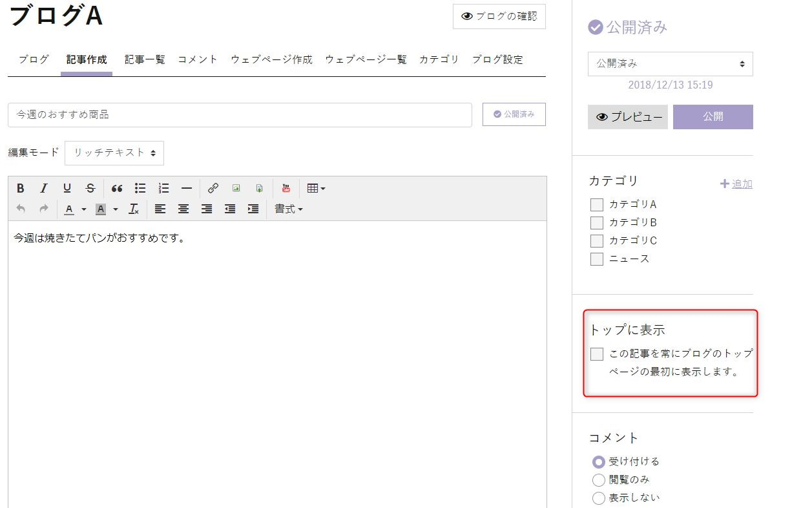Screen dimensions: 812x508
Task: Toggle bold formatting in the editor
Action: [21, 188]
